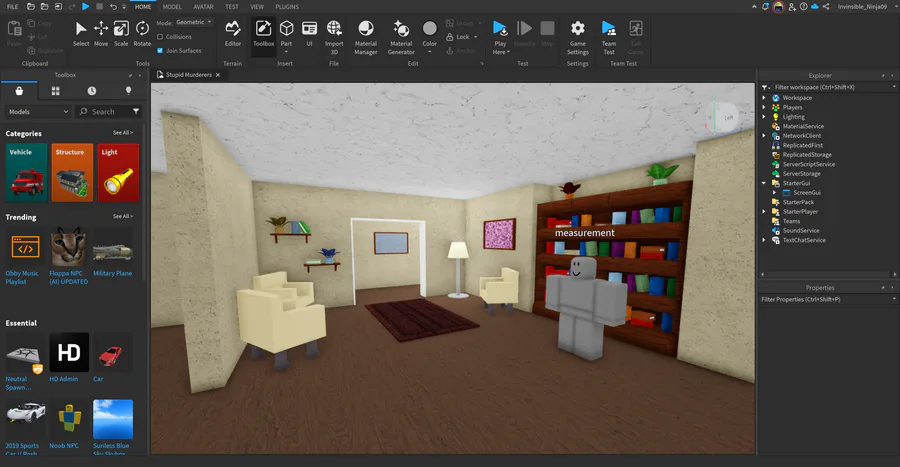This screenshot has width=900, height=467.
Task: Click Import 3D icon
Action: (x=334, y=37)
